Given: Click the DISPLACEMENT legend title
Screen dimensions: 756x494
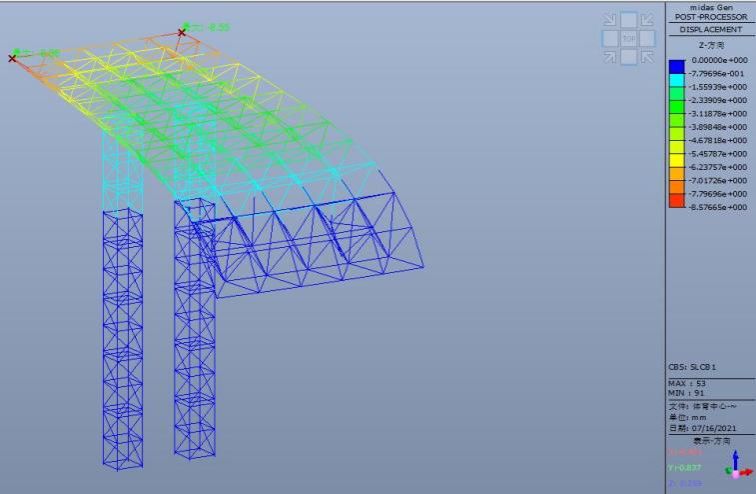Looking at the screenshot, I should [x=711, y=30].
